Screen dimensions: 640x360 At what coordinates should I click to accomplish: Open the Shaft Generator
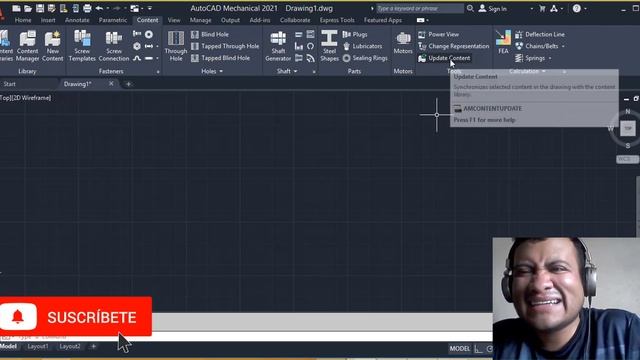click(x=278, y=46)
